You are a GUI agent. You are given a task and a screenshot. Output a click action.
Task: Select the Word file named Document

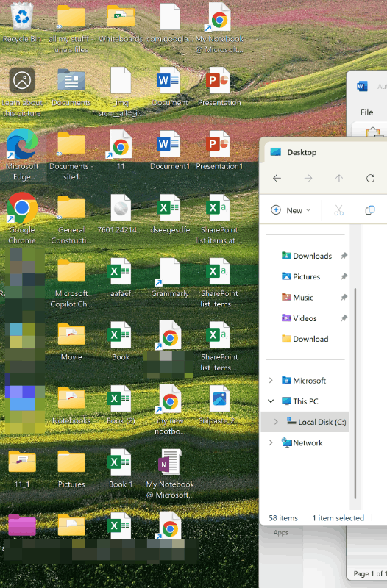(x=170, y=87)
